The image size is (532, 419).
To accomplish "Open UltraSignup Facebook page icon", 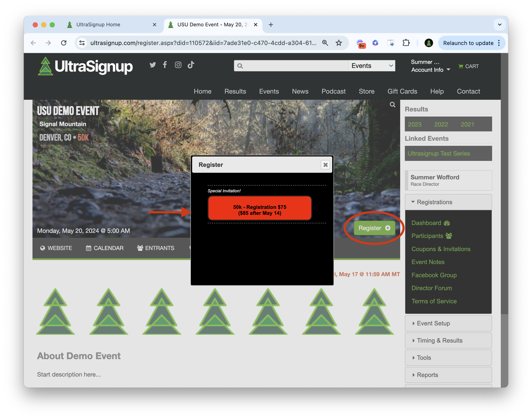I will pyautogui.click(x=165, y=65).
